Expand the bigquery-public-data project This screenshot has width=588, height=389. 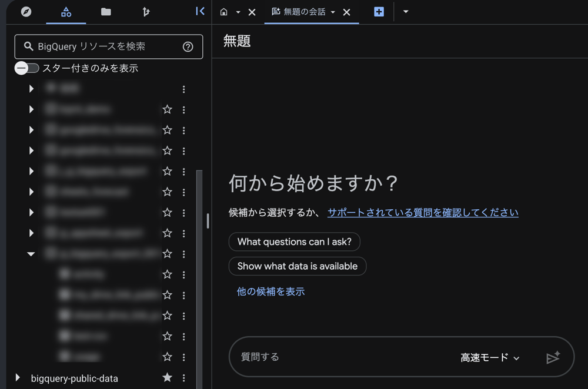coord(17,377)
